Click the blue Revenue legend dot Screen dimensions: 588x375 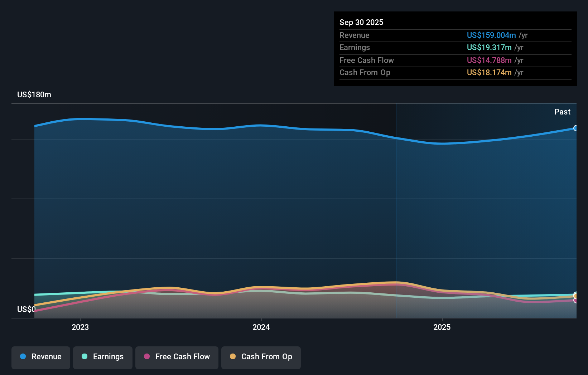click(x=24, y=357)
